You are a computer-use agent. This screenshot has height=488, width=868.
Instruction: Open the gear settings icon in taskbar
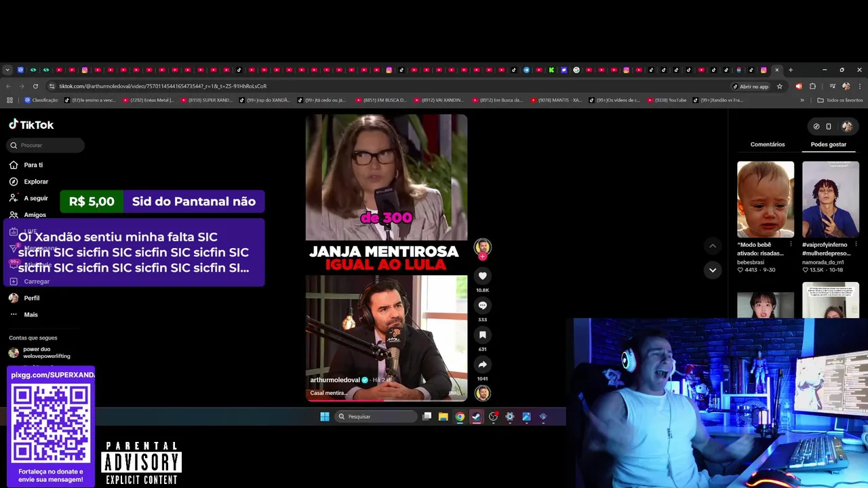[x=510, y=417]
